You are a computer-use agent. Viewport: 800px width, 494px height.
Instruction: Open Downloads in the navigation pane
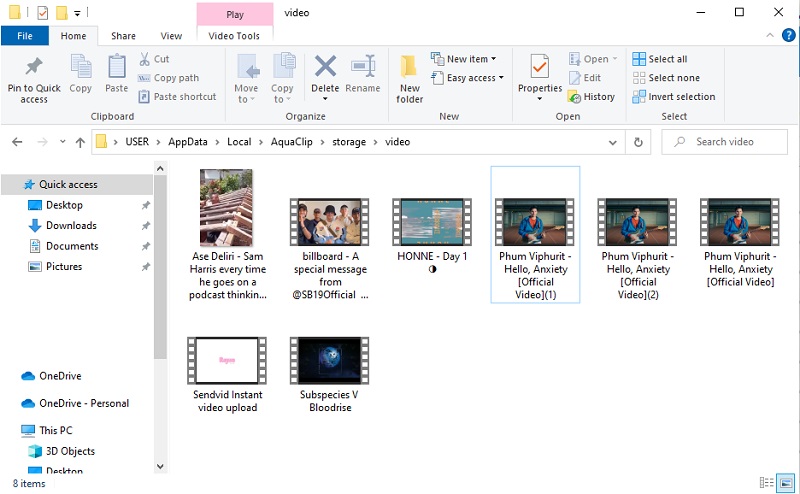click(x=71, y=225)
